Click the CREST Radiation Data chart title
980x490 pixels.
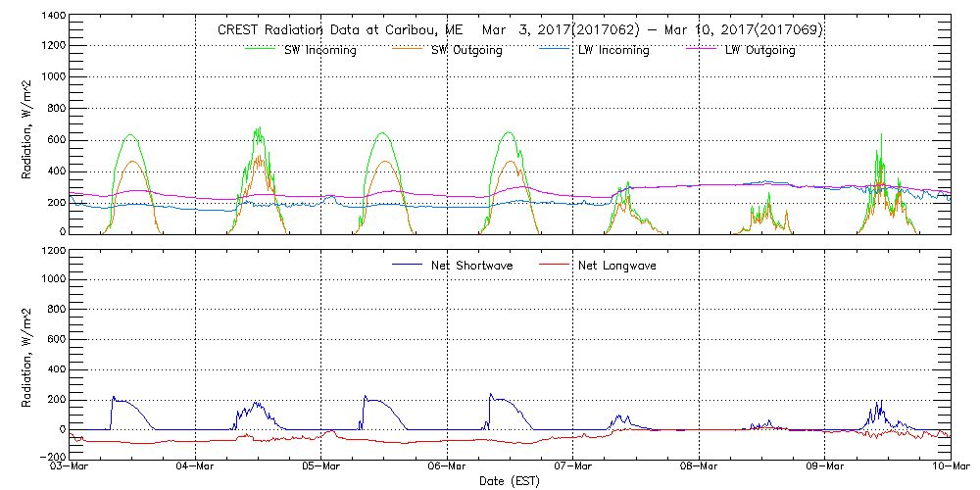[x=519, y=29]
